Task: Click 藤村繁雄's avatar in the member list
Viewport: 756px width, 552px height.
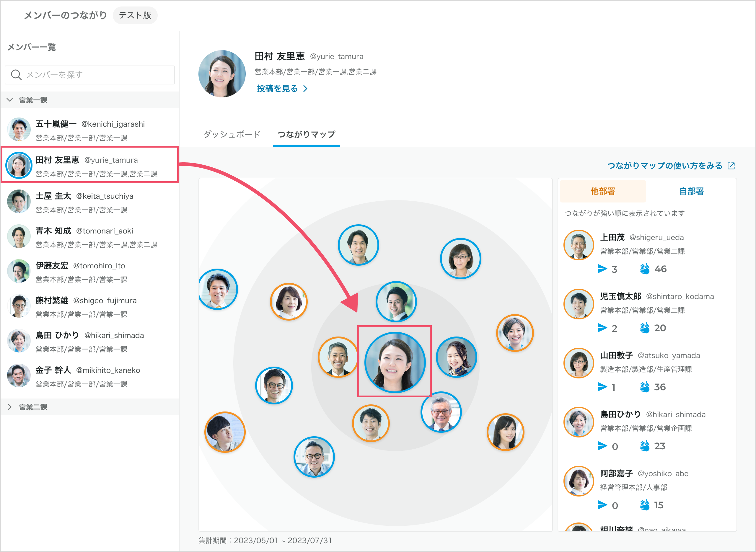Action: [x=19, y=306]
